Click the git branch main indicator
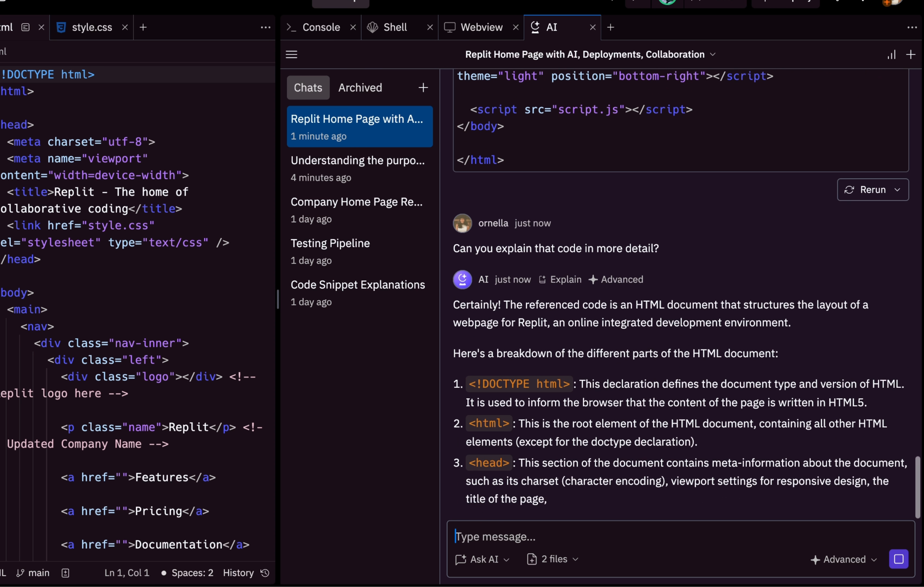This screenshot has height=587, width=924. [x=33, y=573]
